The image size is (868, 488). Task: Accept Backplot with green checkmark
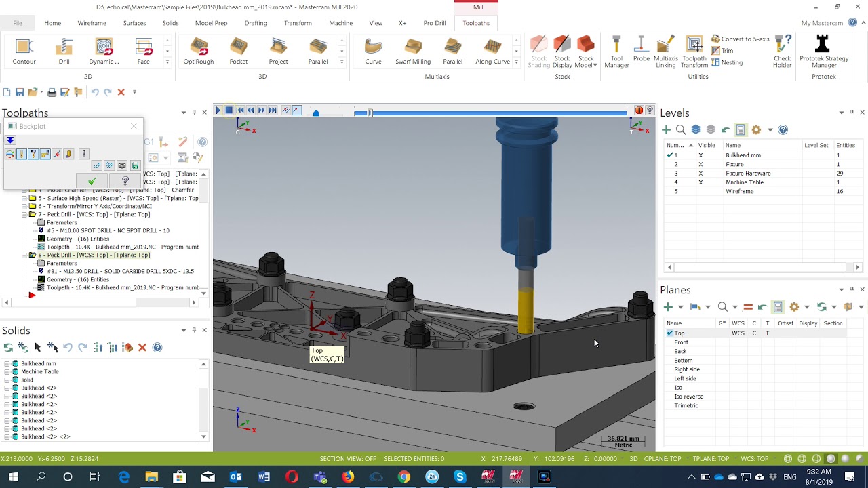(x=92, y=181)
